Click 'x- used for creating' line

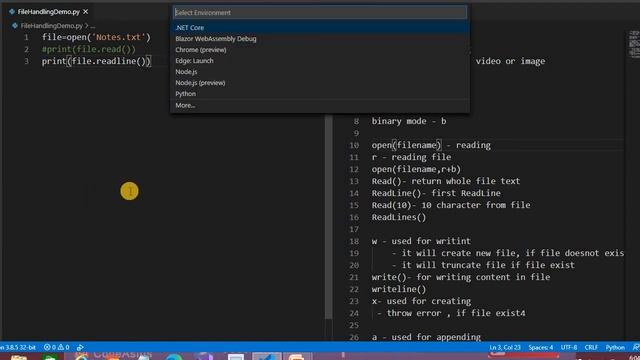coord(421,301)
